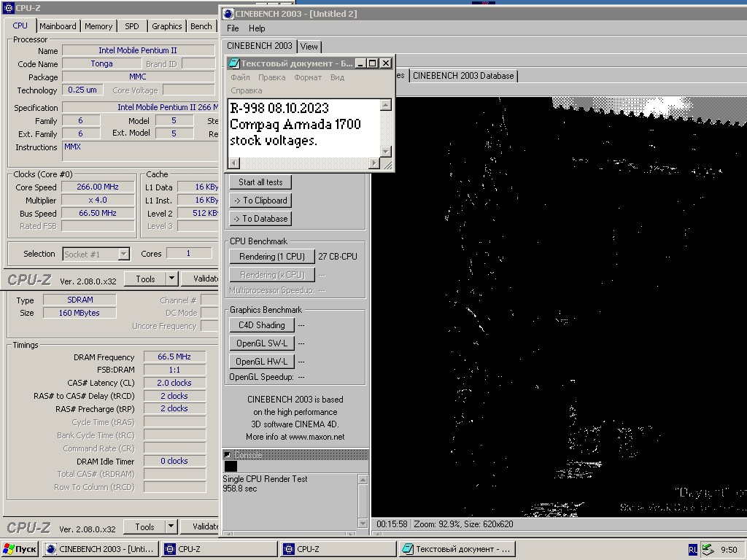Click the CINEBENCH 2003 title bar icon
The image size is (747, 560).
[228, 14]
